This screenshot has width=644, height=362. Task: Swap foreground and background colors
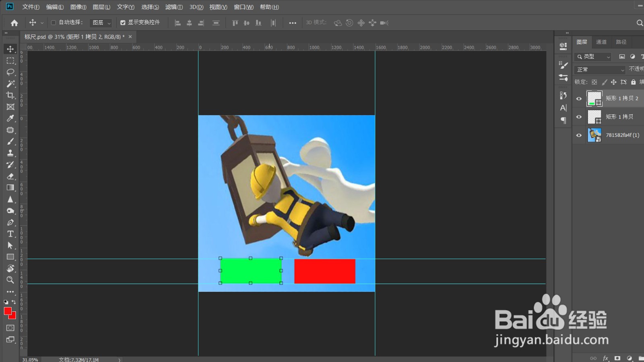[x=14, y=302]
